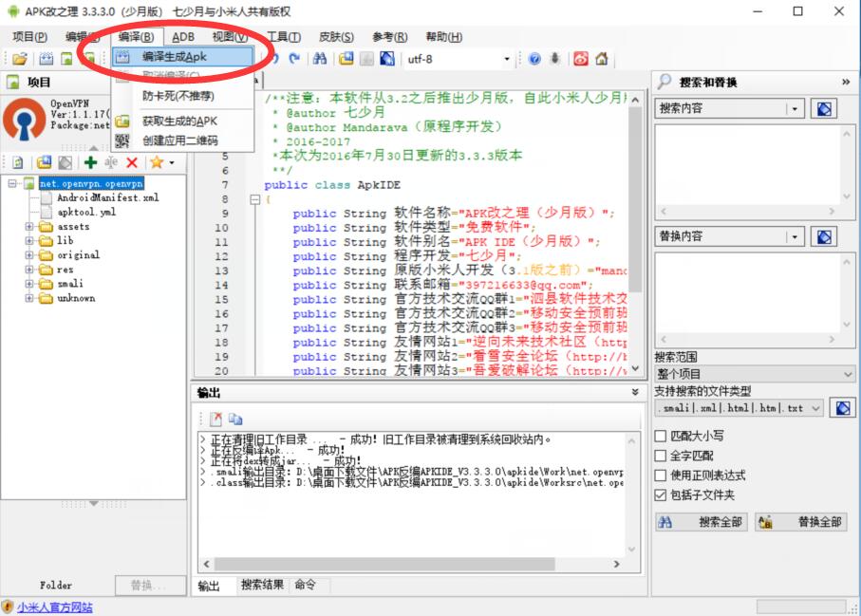Click the blue help question mark icon

534,59
